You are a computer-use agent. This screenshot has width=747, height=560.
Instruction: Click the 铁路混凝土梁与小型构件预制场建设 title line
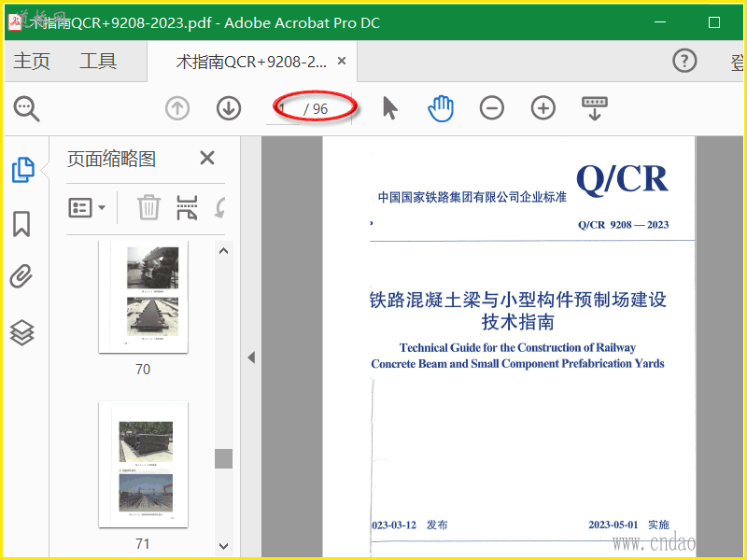click(x=518, y=300)
